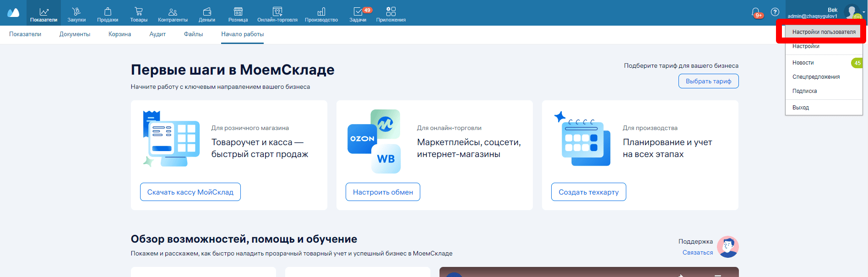Click the Ozon marketplace logo
The height and width of the screenshot is (277, 868).
tap(362, 139)
